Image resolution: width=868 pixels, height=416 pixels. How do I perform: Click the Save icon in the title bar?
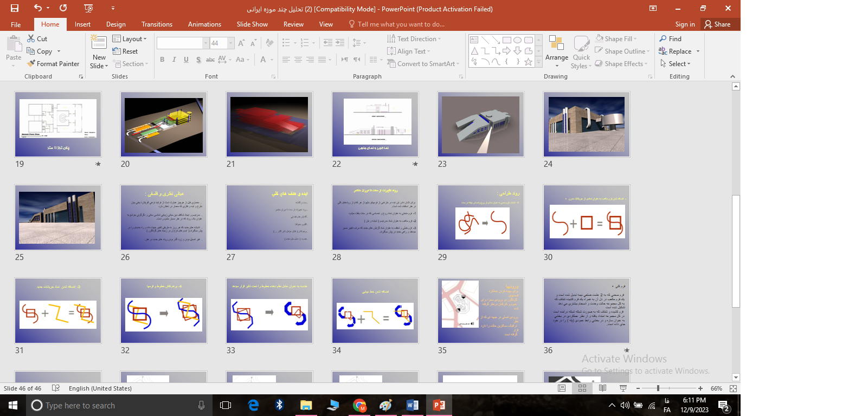[15, 8]
